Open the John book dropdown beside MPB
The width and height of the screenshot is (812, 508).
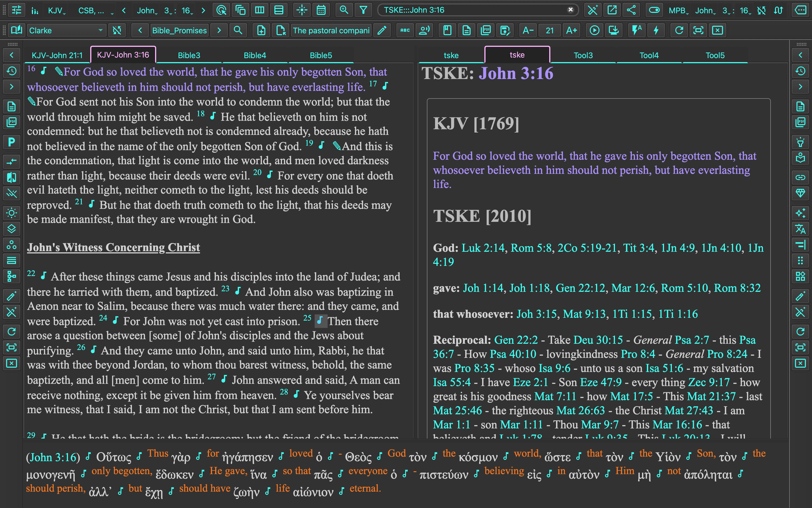[x=705, y=10]
